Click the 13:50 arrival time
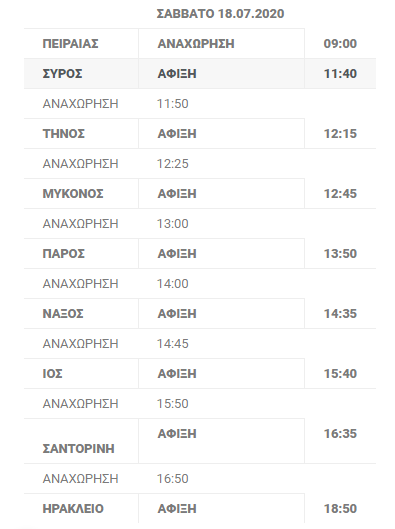This screenshot has height=529, width=395. [340, 254]
